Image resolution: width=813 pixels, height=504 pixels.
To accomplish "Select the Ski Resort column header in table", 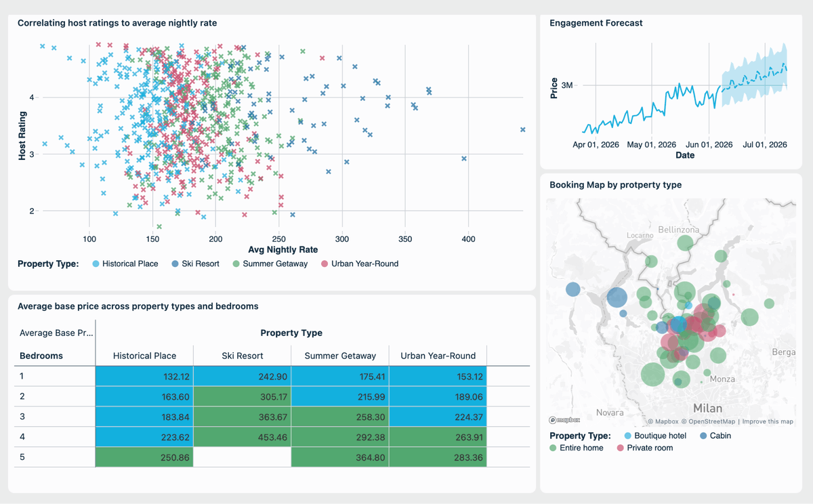I will (242, 356).
